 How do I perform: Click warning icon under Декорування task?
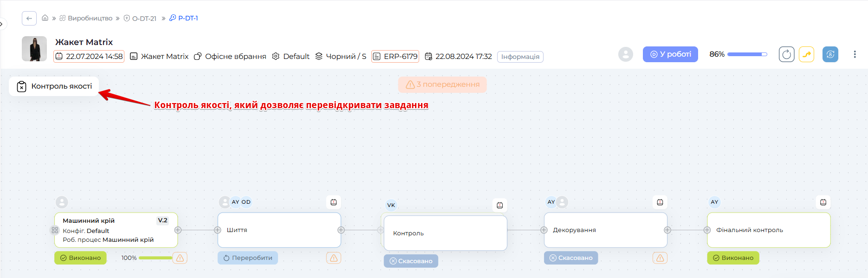point(660,258)
